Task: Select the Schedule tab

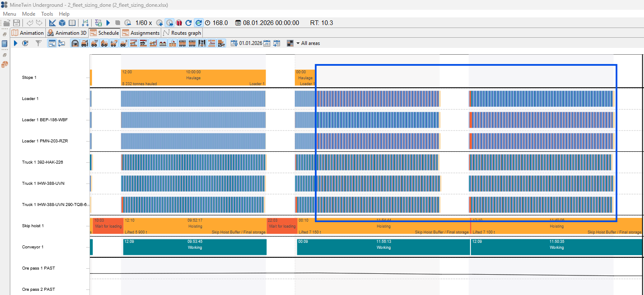Action: coord(104,33)
